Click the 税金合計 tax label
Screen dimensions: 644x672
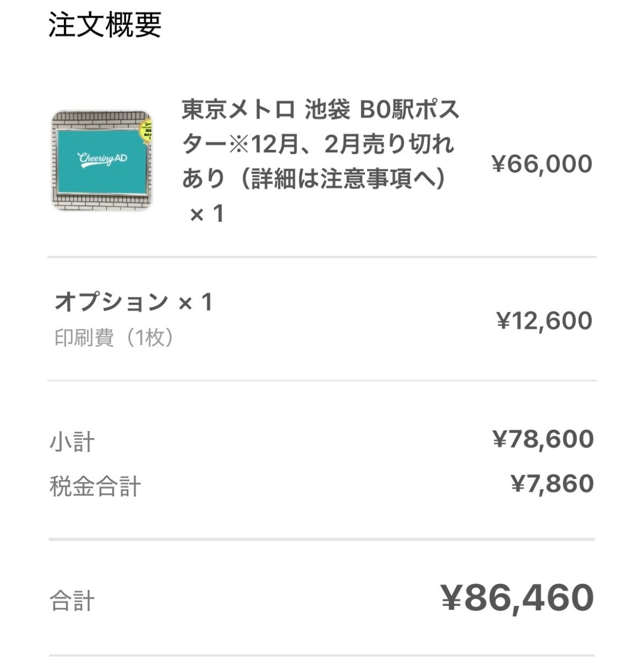[95, 486]
